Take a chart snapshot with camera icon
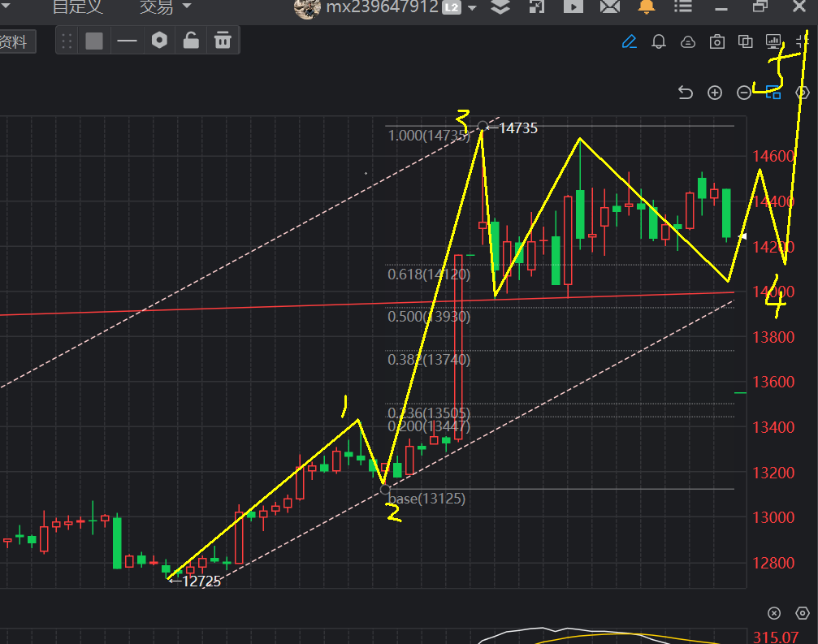Viewport: 818px width, 644px height. point(716,41)
